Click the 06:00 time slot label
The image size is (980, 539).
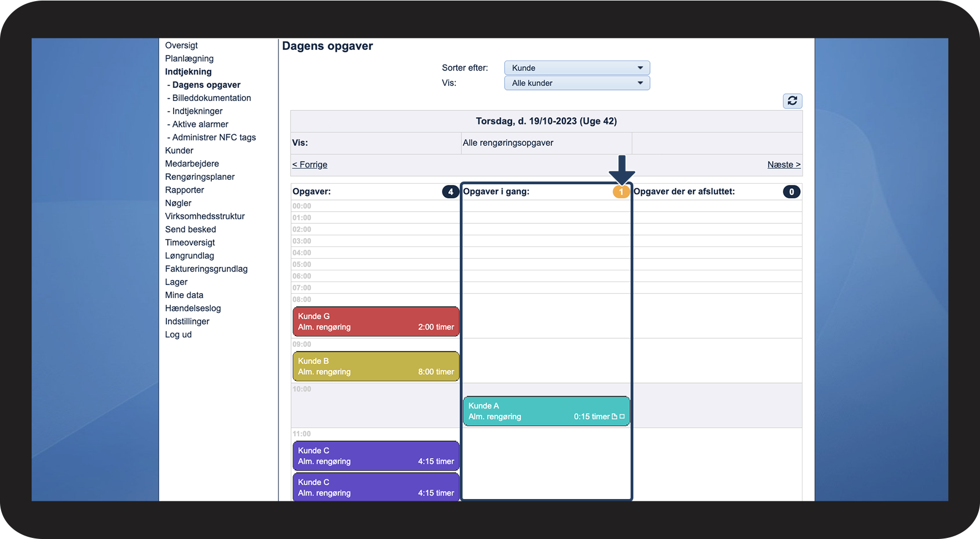coord(302,276)
